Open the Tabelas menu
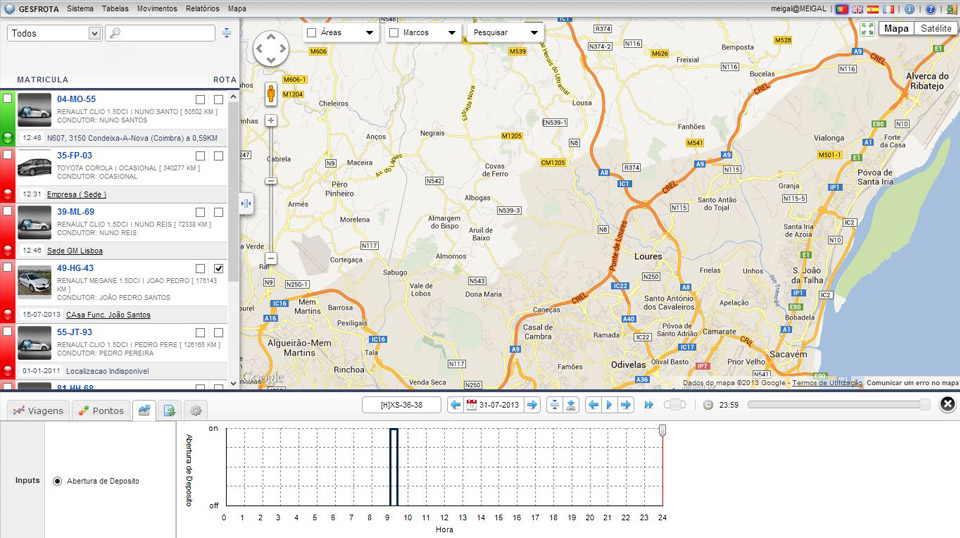Screen dimensions: 960x538 (x=115, y=9)
